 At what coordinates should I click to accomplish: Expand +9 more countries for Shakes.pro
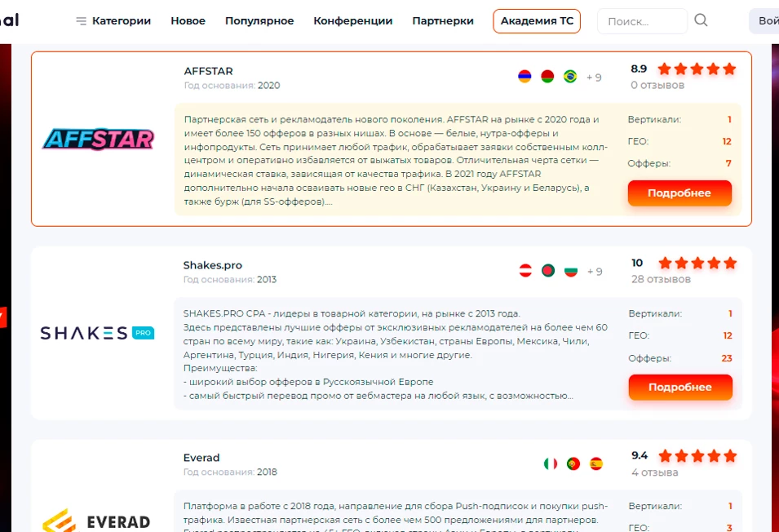(595, 272)
